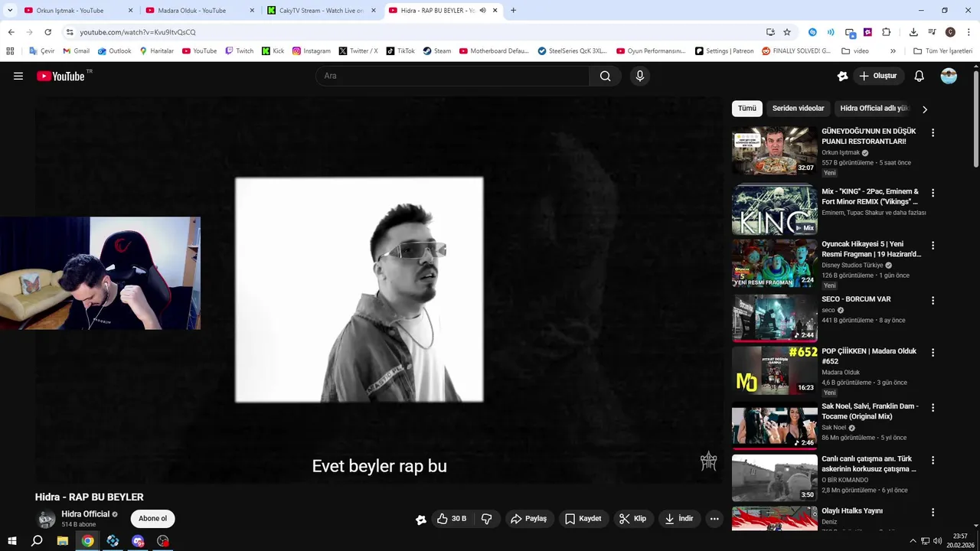Start voice search with the microphone
The height and width of the screenshot is (551, 980).
coord(640,76)
